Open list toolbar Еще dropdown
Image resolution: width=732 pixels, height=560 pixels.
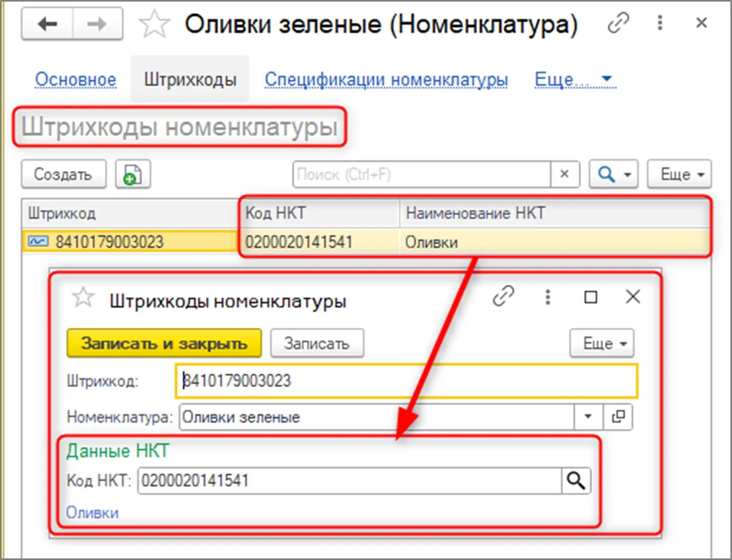[x=679, y=174]
